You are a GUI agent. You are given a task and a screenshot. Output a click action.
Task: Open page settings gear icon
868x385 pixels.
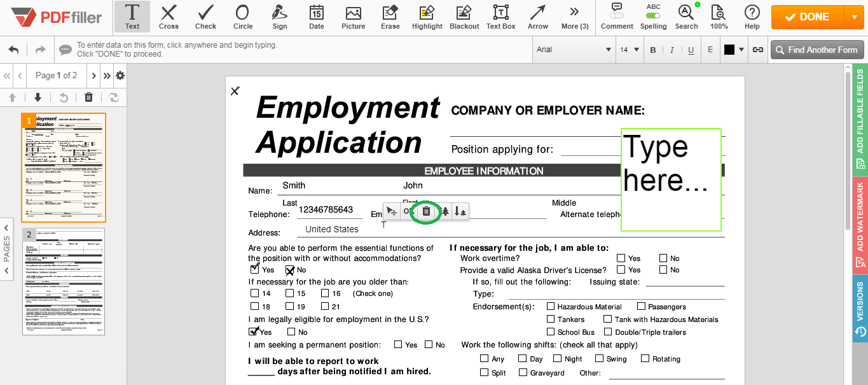[120, 76]
